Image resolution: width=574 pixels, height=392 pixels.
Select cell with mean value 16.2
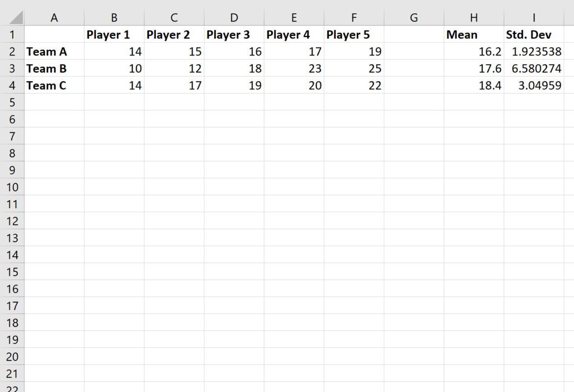click(474, 51)
